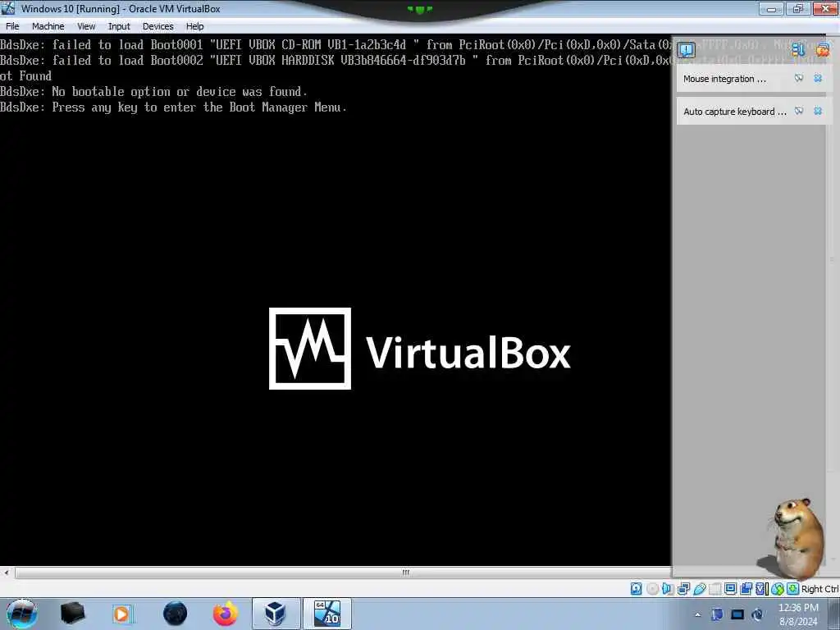Open the File menu
The width and height of the screenshot is (840, 630).
pos(12,26)
